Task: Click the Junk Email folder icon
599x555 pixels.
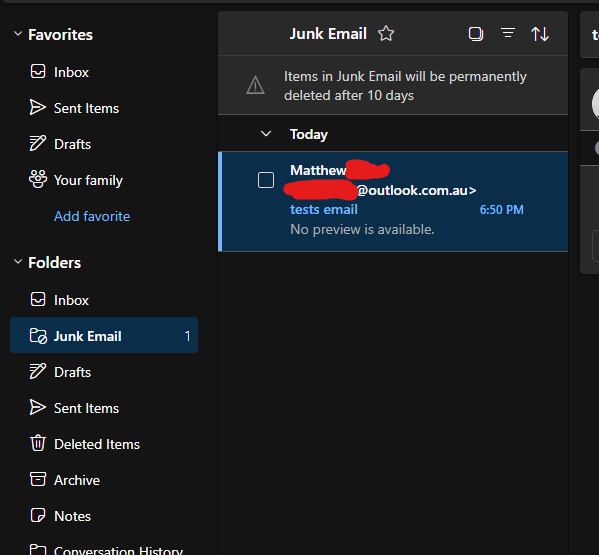Action: coord(38,336)
